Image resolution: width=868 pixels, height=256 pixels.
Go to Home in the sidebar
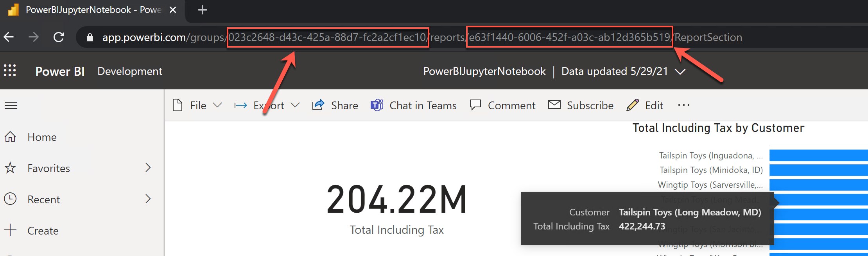(42, 137)
